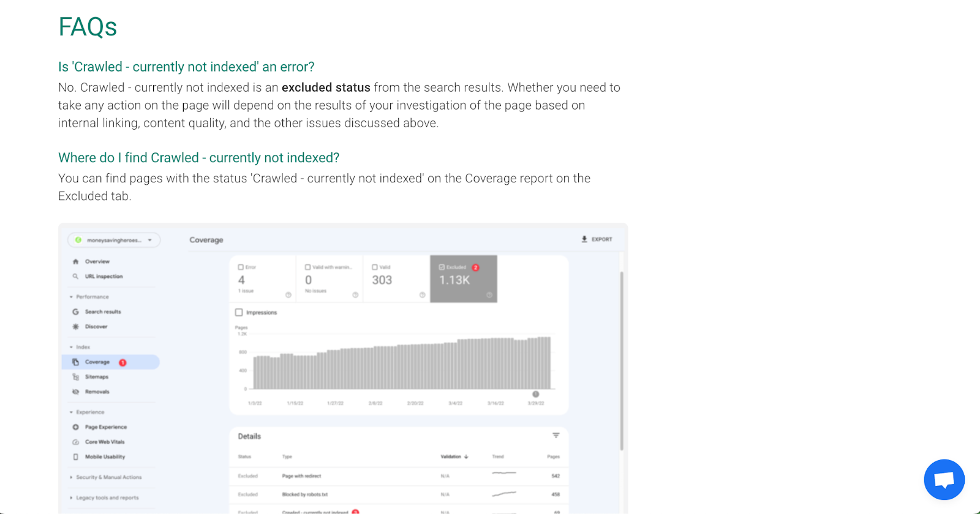Open the 'Page with redirect' row
Screen dimensions: 980x514
coord(399,476)
